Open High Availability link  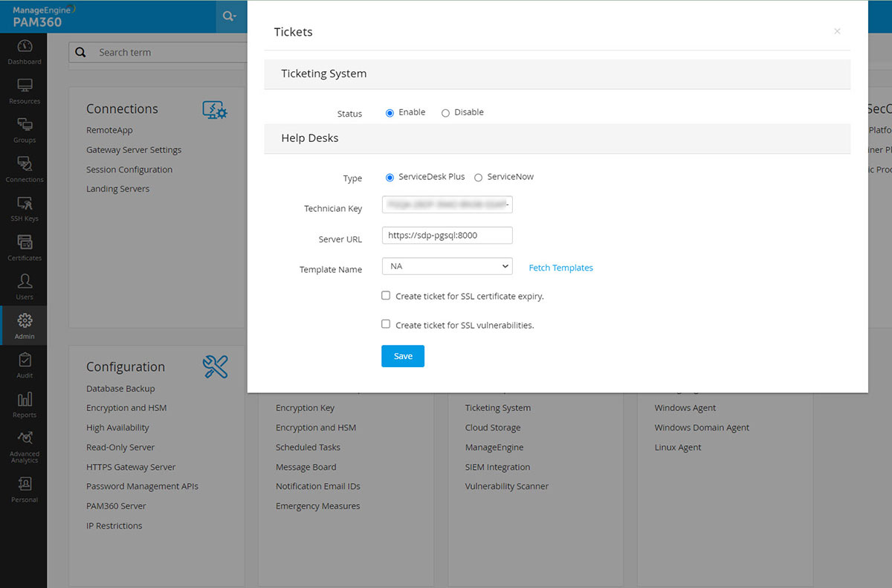point(117,427)
